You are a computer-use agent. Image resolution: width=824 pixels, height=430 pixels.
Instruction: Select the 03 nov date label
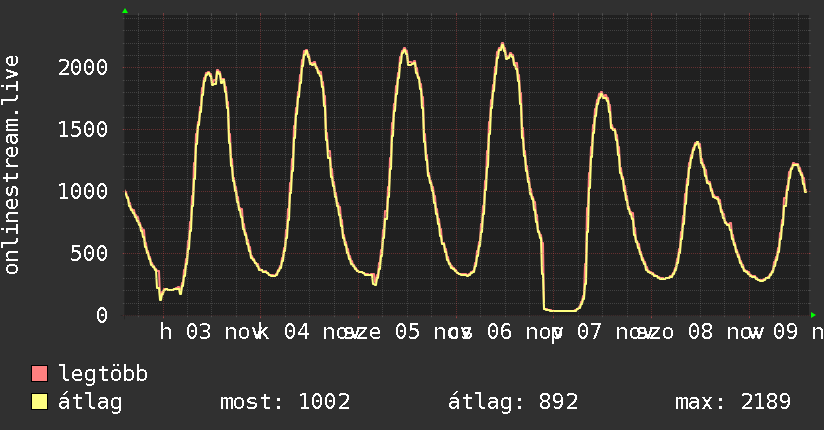coord(218,331)
